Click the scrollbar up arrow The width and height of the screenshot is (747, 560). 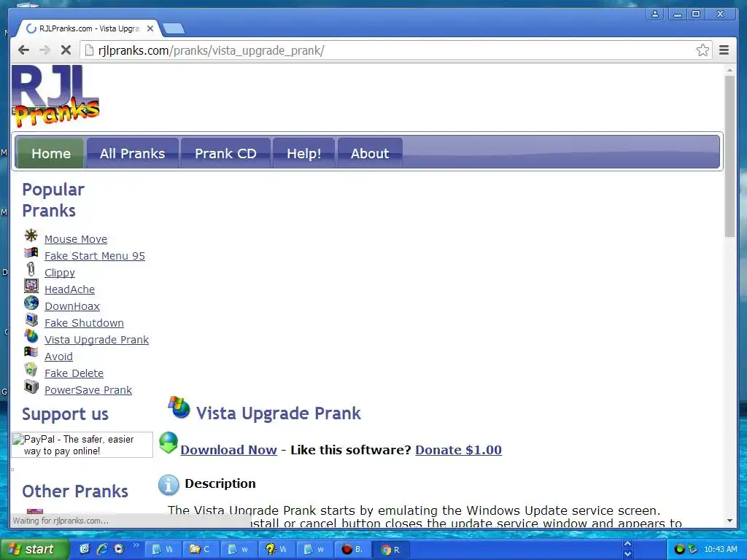tap(729, 70)
